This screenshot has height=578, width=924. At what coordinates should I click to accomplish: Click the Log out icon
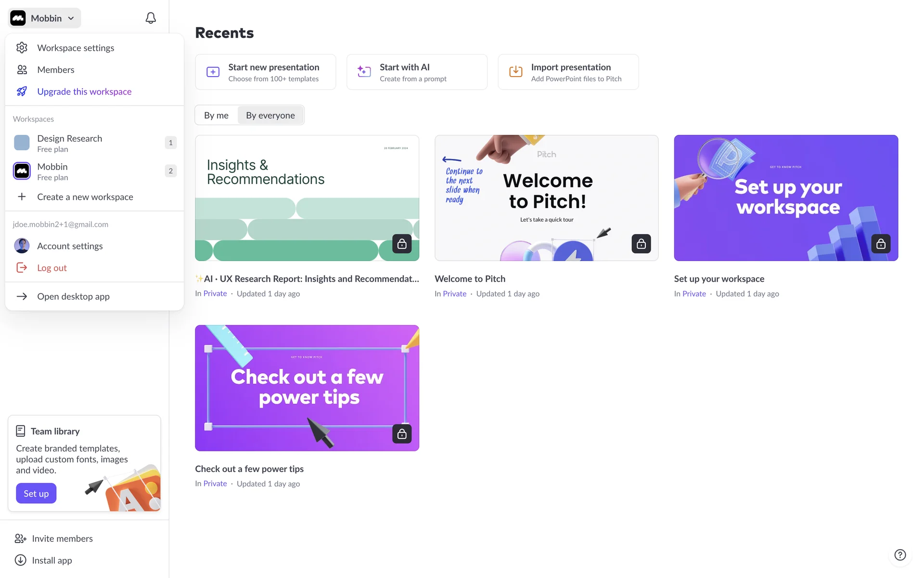click(22, 268)
